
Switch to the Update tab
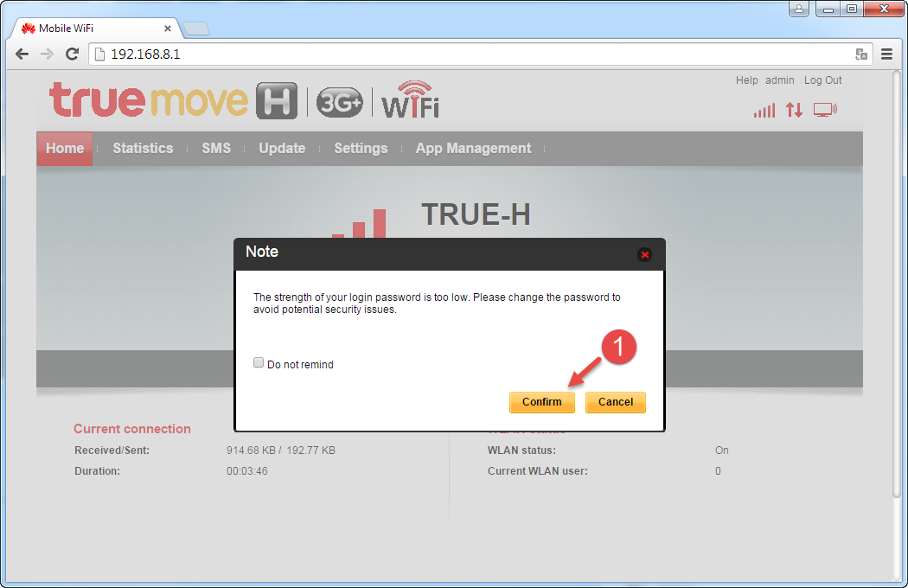pyautogui.click(x=282, y=149)
